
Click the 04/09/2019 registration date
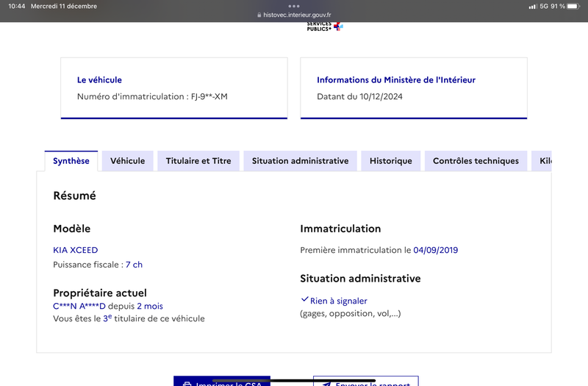(435, 250)
